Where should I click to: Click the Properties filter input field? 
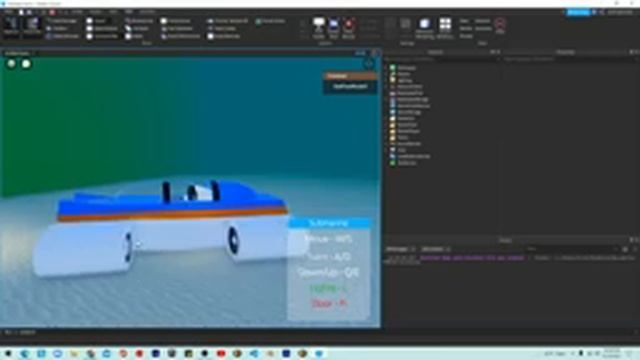(x=570, y=59)
